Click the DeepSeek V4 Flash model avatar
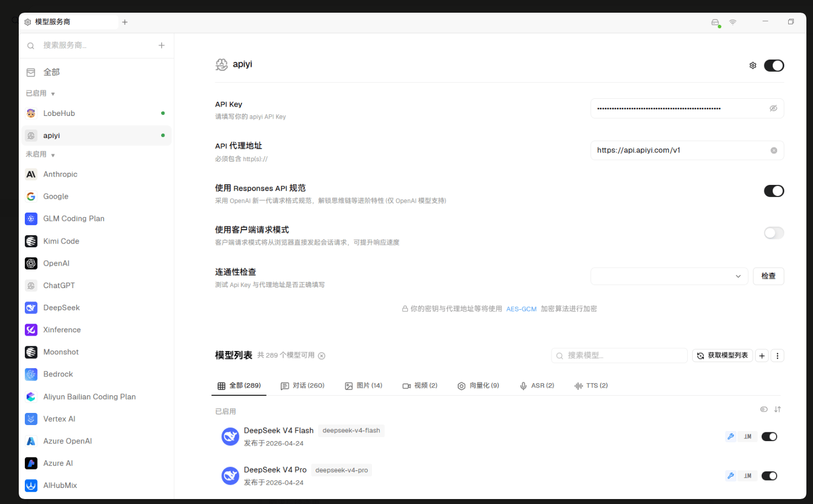Screen dimensions: 813x504 230,437
